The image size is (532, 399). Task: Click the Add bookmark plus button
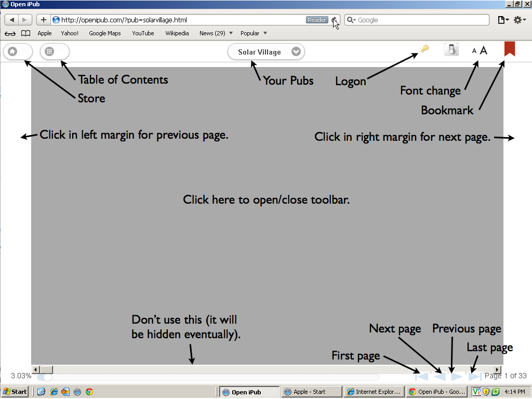point(44,20)
